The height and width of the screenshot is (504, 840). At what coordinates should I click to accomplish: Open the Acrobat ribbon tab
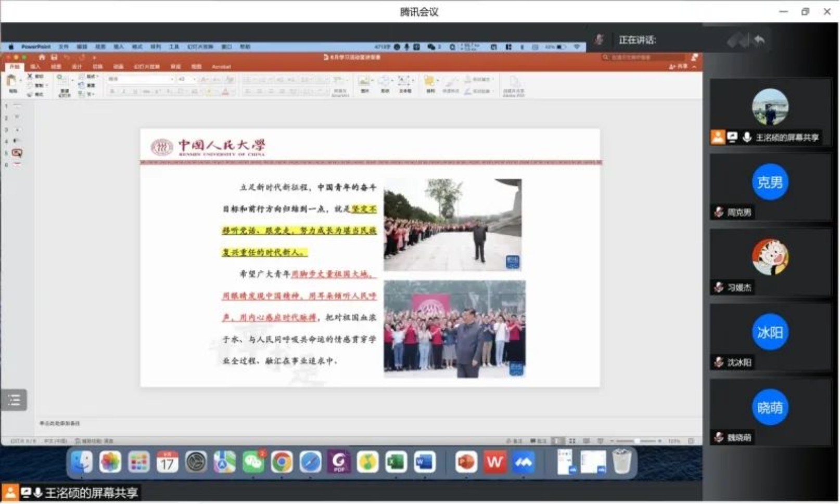(221, 67)
